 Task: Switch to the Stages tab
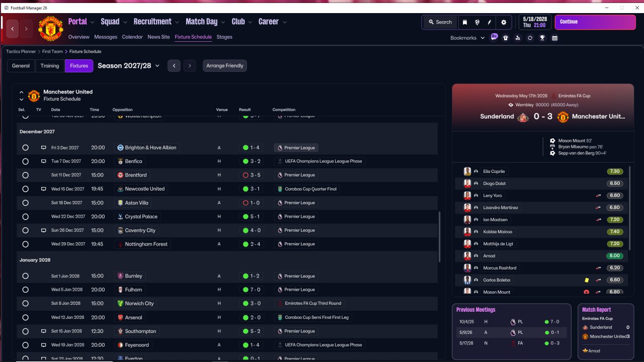[224, 37]
